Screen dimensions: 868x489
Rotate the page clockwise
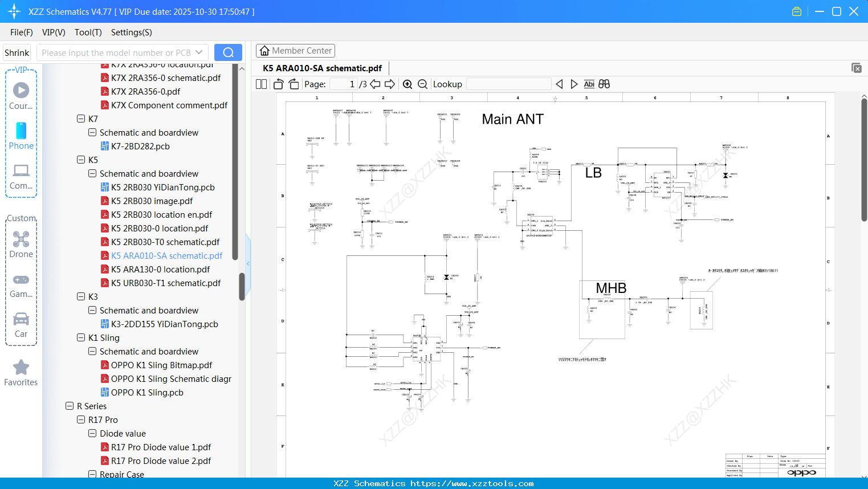pos(294,84)
